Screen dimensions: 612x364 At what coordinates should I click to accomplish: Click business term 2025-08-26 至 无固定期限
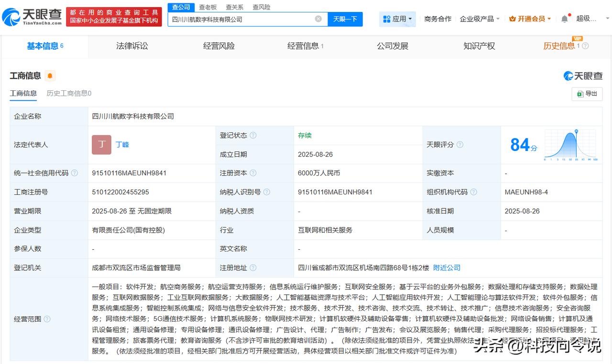click(132, 211)
